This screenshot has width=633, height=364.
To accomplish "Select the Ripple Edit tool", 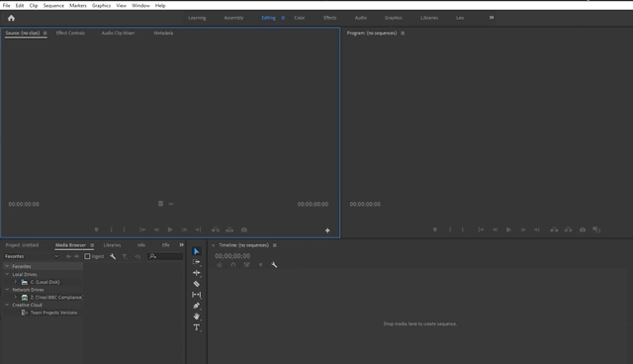I will [x=196, y=273].
